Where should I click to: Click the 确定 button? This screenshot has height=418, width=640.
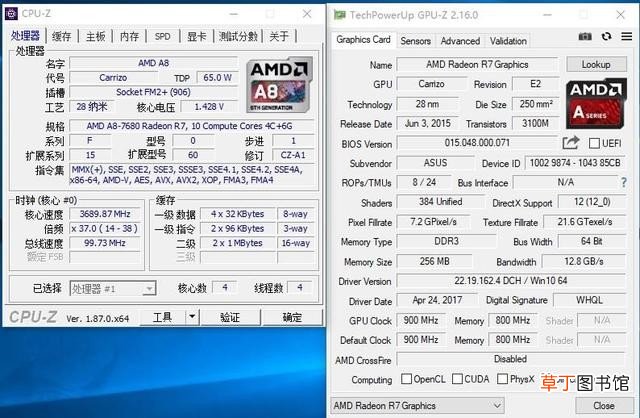click(x=292, y=317)
